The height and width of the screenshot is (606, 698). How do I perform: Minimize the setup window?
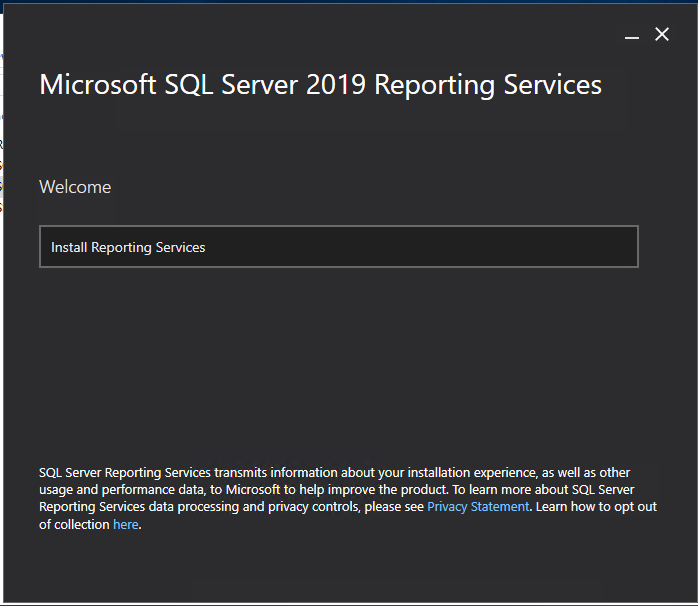click(631, 35)
